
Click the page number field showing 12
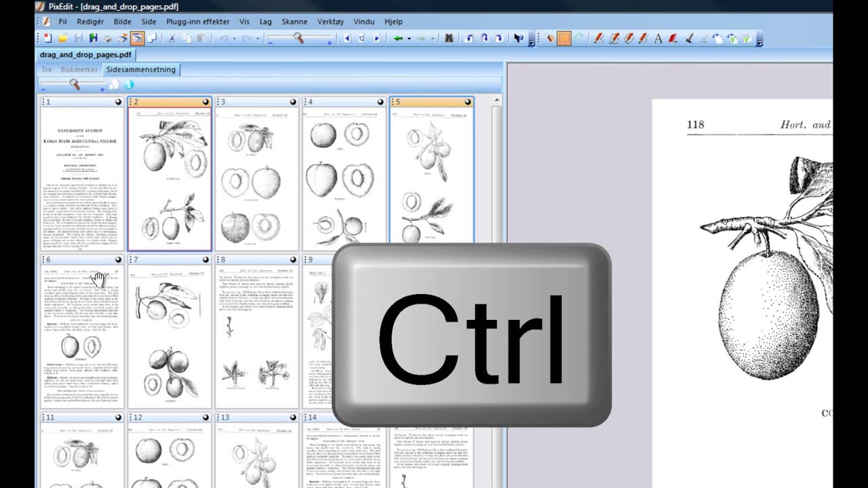[x=361, y=39]
